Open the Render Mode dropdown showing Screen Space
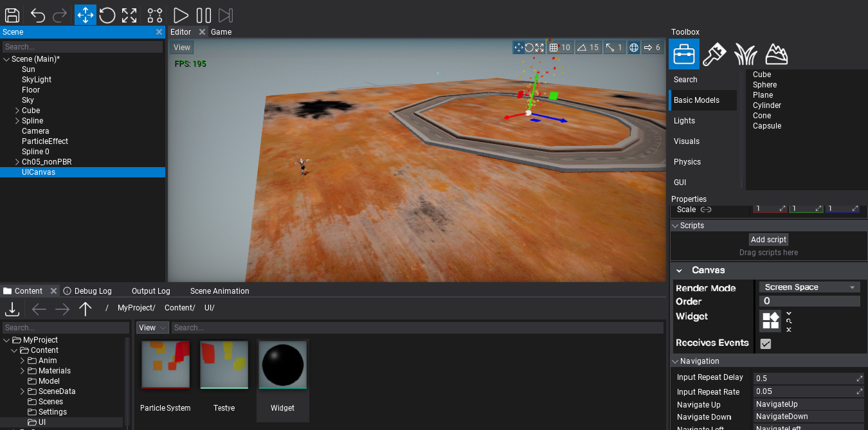This screenshot has height=430, width=868. tap(809, 287)
